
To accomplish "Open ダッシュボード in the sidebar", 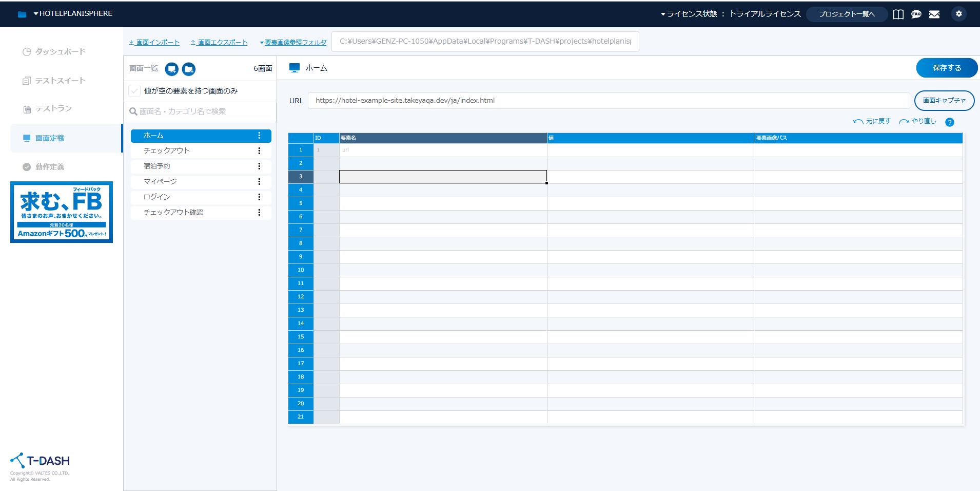I will coord(54,52).
